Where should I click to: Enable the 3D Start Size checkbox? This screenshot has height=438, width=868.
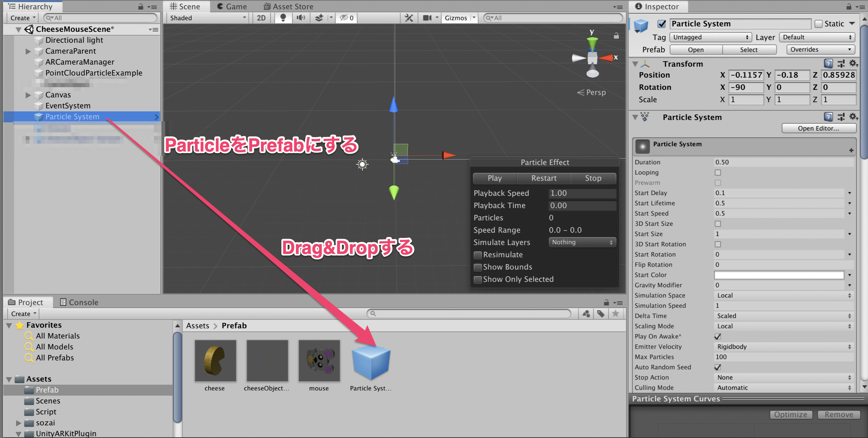[718, 224]
